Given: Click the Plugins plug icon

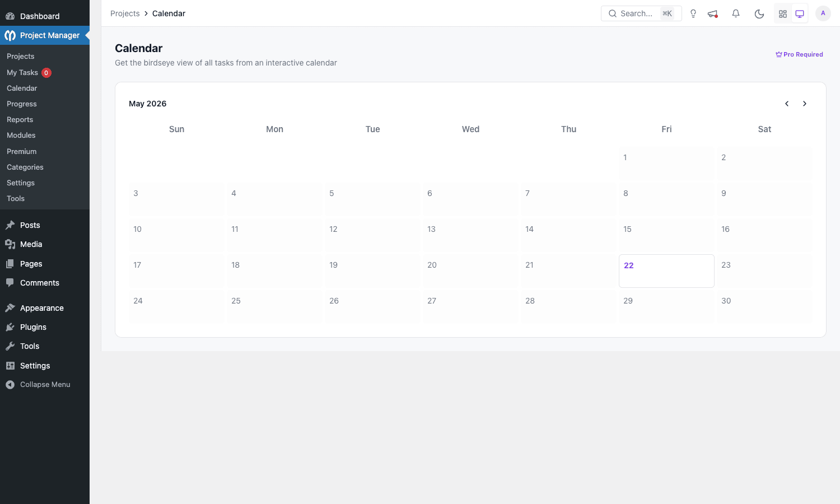Looking at the screenshot, I should pos(10,327).
